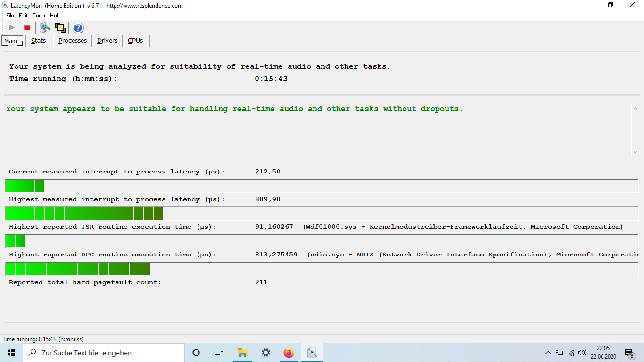
Task: Click the 22:05 clock and date
Action: [x=603, y=353]
